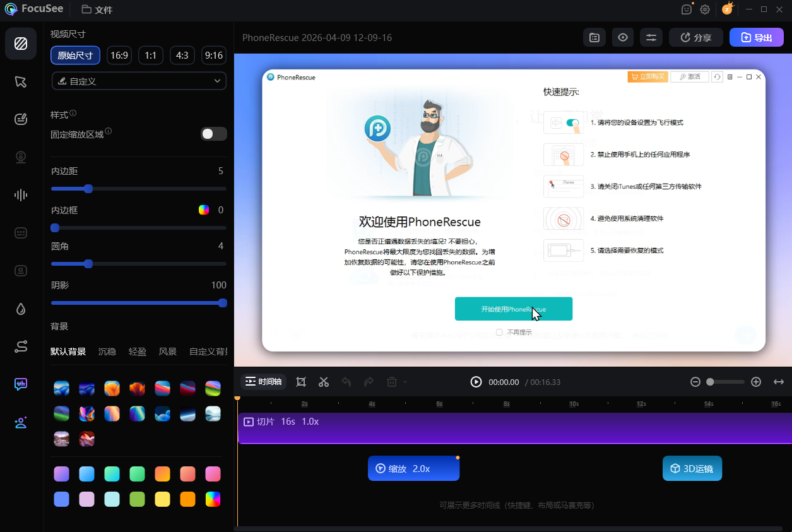Open the canvas background settings sidebar icon
This screenshot has width=792, height=532.
[x=21, y=44]
